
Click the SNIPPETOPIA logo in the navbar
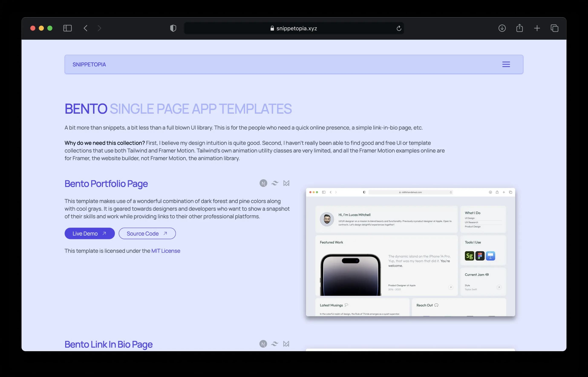89,64
